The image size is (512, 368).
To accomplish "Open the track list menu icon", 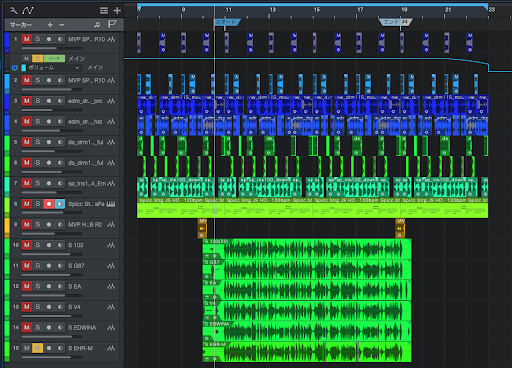I will pyautogui.click(x=104, y=11).
